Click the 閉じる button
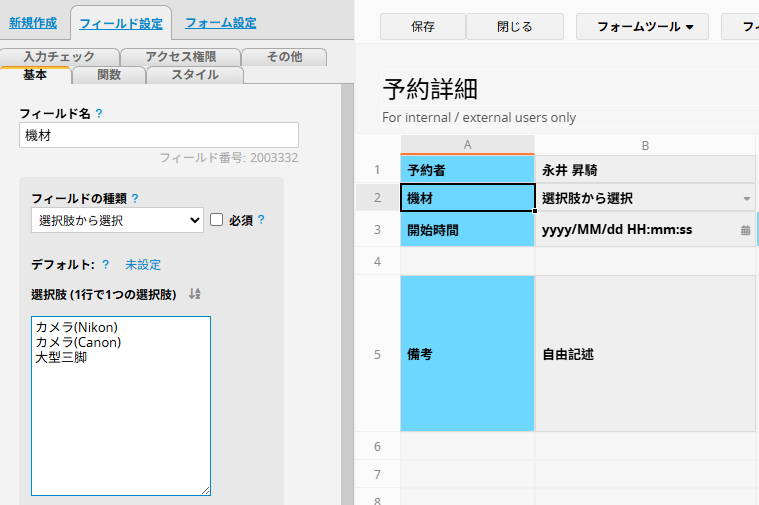 pos(514,26)
